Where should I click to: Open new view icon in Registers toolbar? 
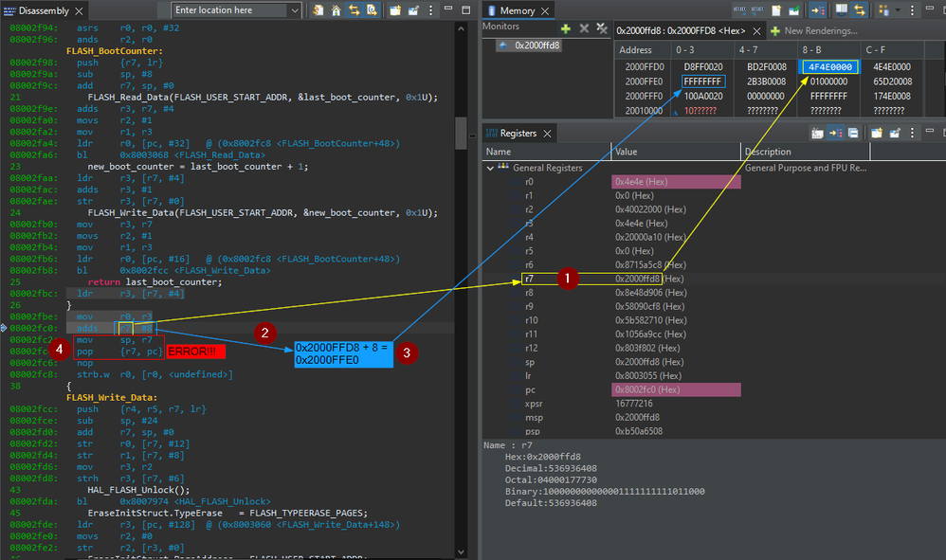pyautogui.click(x=876, y=133)
